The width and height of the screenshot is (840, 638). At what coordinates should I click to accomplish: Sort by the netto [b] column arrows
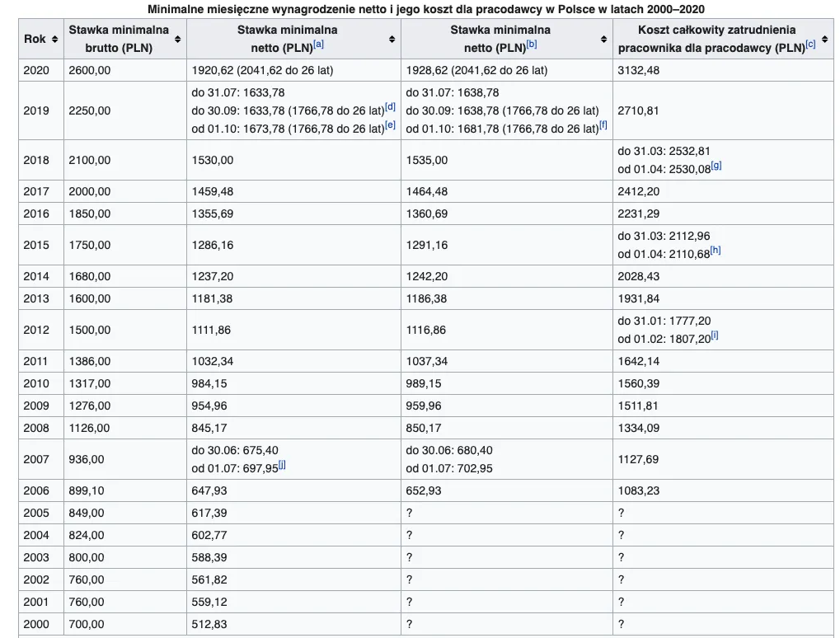click(x=604, y=40)
